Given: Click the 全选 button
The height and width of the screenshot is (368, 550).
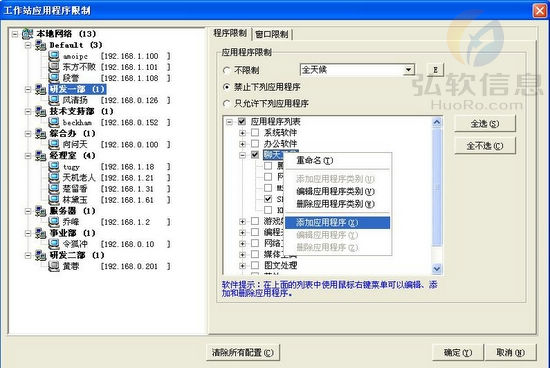Looking at the screenshot, I should (485, 123).
